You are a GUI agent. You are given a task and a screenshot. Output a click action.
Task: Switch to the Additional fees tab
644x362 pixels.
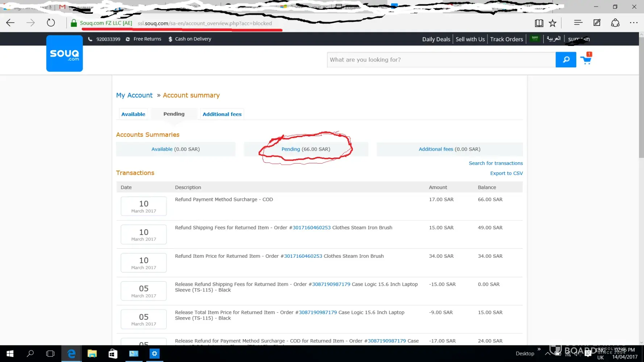click(222, 114)
